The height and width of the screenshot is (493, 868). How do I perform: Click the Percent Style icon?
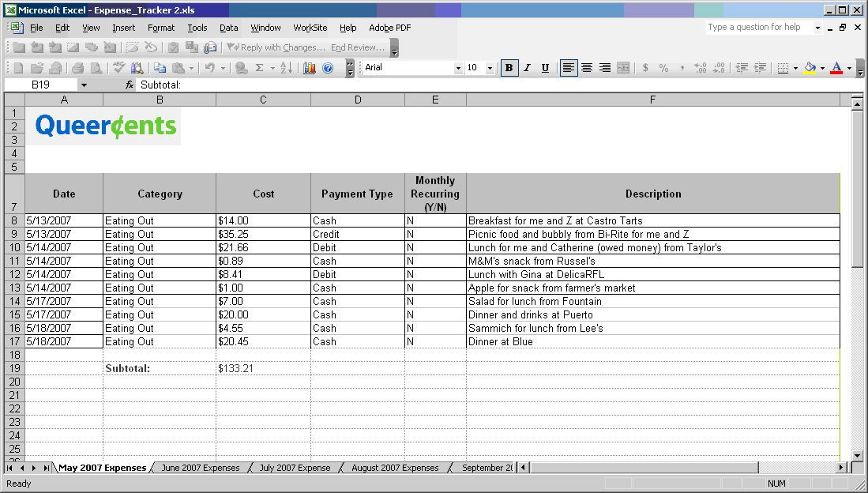coord(663,68)
